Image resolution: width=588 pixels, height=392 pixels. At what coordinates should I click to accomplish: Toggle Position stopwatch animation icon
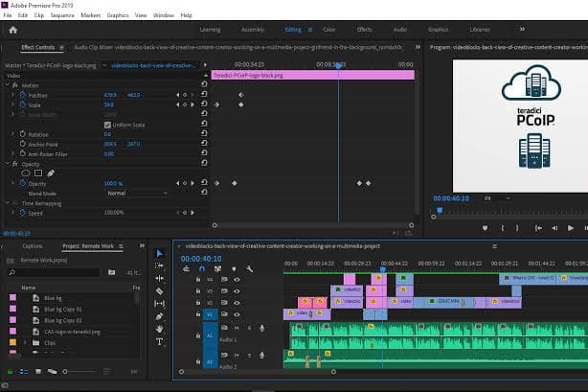[x=21, y=95]
